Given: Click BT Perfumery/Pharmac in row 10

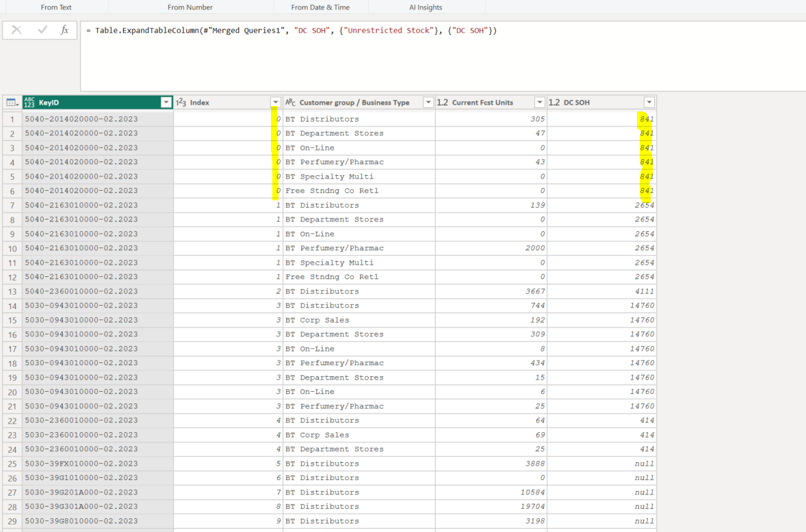Looking at the screenshot, I should [x=359, y=248].
